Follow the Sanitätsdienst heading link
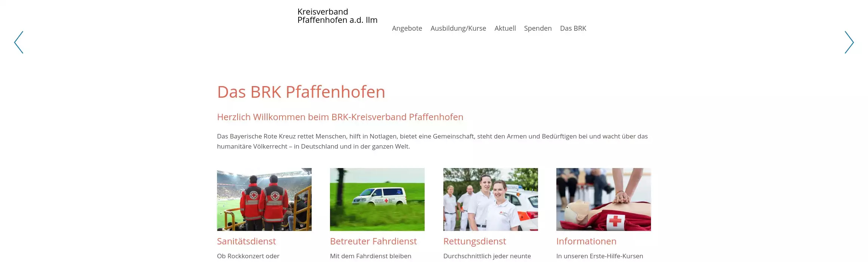The height and width of the screenshot is (262, 868). coord(246,241)
